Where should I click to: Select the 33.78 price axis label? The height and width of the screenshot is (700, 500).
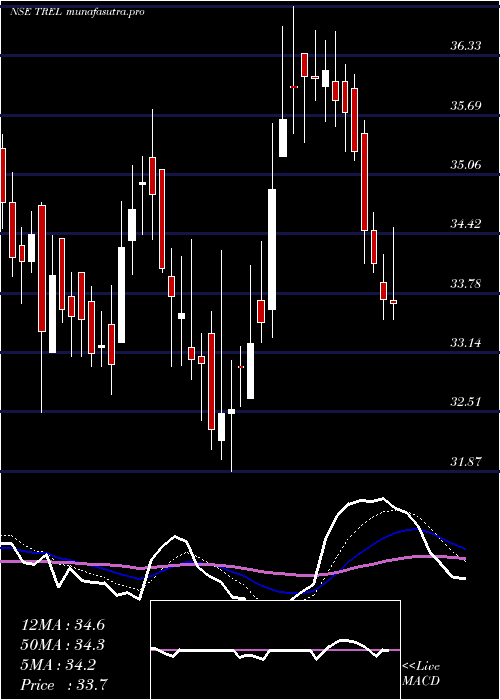point(466,283)
